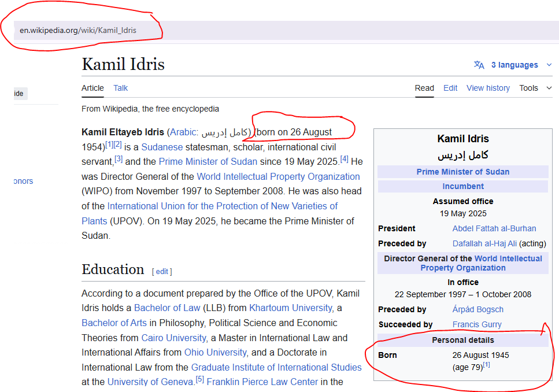The width and height of the screenshot is (559, 392).
Task: Click 'From Wikipedia, the free encyclopedia' text
Action: [x=150, y=109]
